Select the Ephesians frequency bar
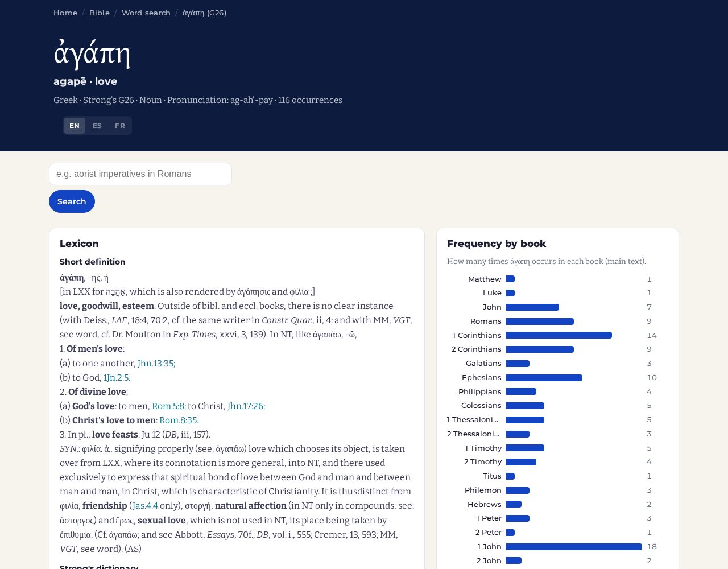Image resolution: width=728 pixels, height=569 pixels. coord(544,378)
